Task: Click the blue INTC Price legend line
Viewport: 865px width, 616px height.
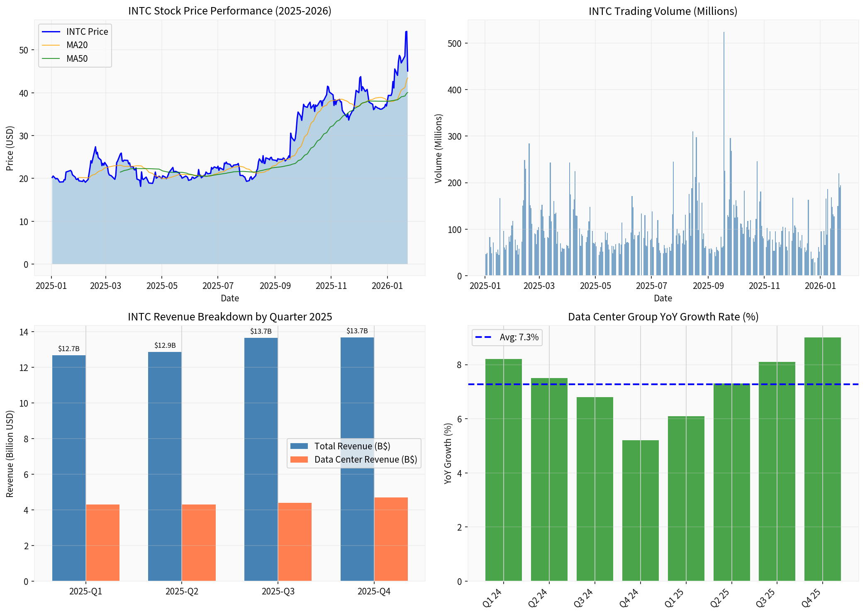Action: [x=51, y=32]
